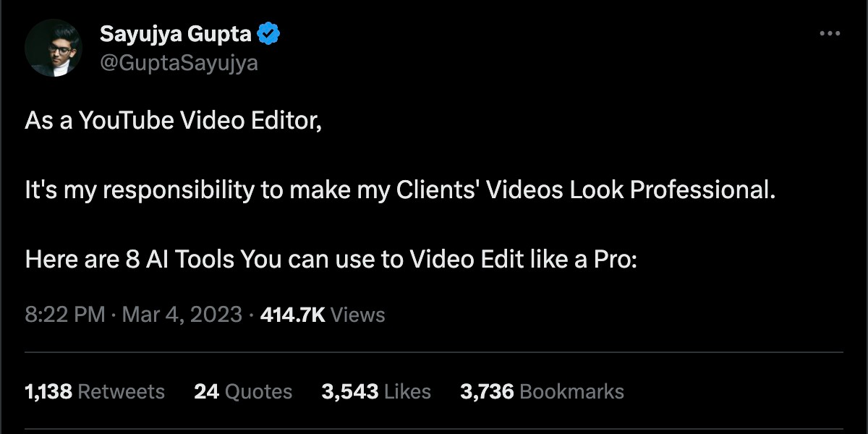The image size is (868, 434).
Task: Click the 8:22 PM timestamp
Action: [65, 315]
